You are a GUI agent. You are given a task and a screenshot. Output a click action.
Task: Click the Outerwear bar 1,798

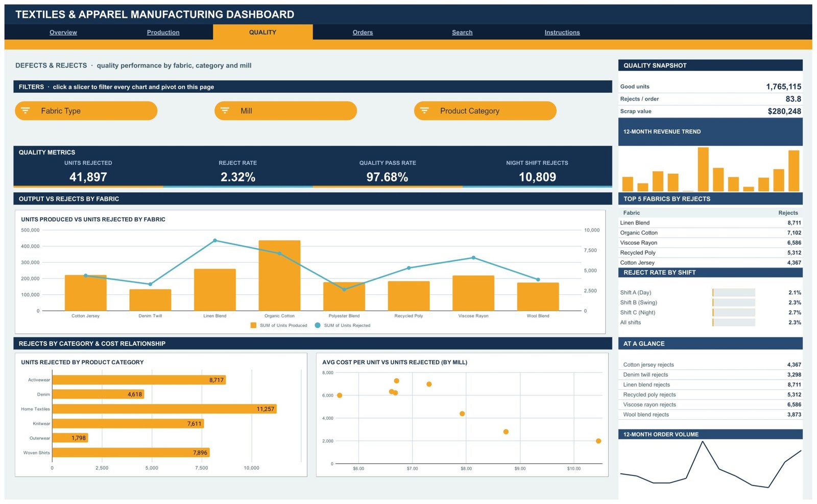(x=70, y=438)
